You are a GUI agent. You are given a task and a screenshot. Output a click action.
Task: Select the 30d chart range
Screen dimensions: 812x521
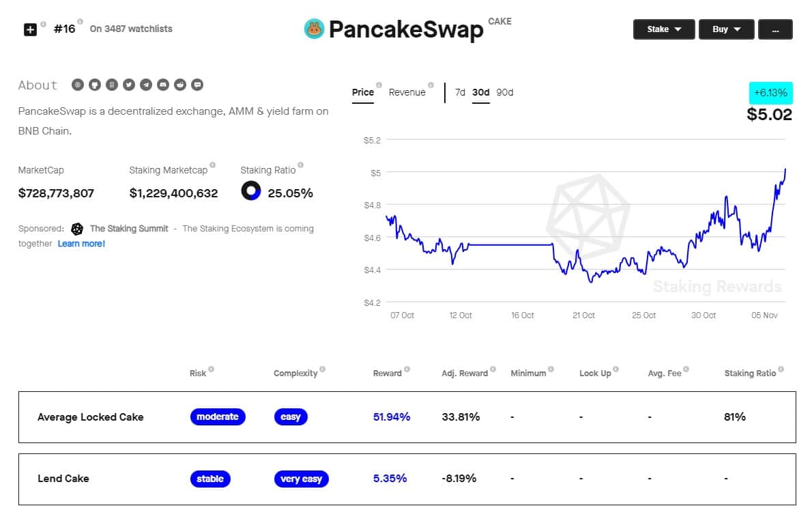click(x=480, y=92)
